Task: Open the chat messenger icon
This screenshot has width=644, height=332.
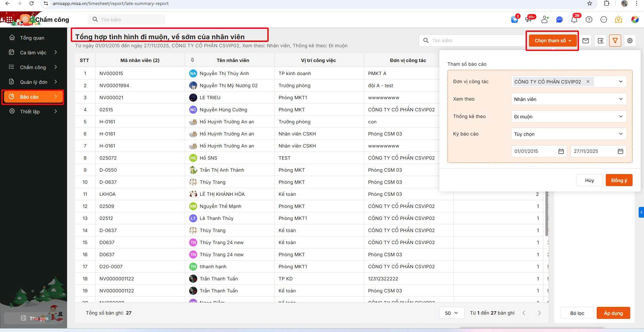Action: [559, 20]
